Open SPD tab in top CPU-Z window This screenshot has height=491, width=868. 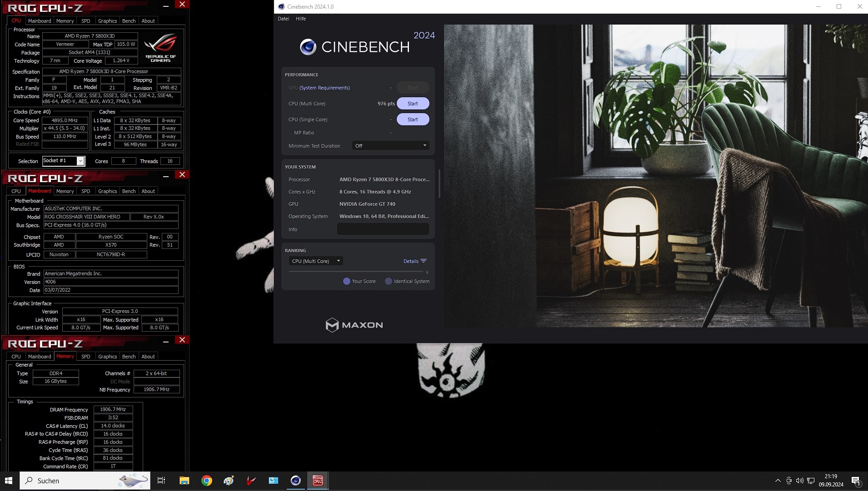pos(86,21)
